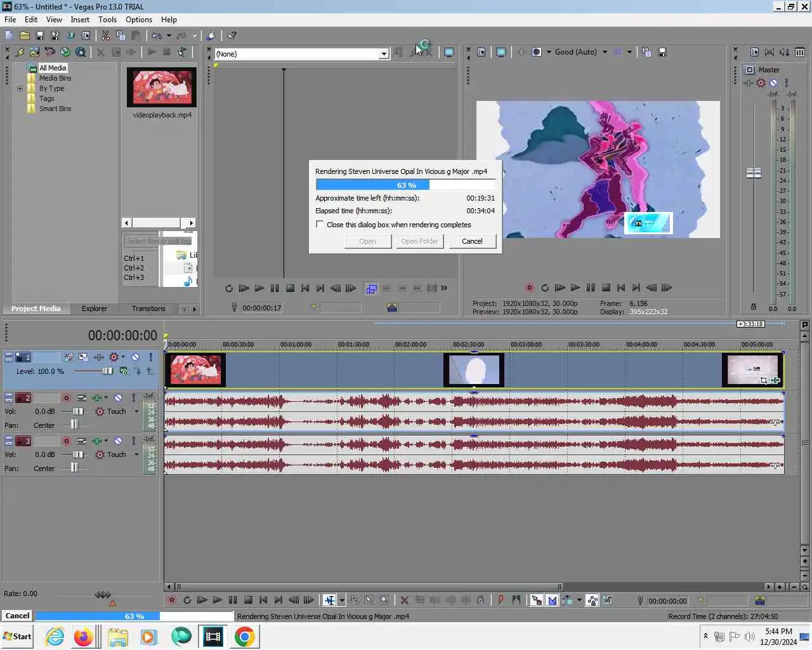Image resolution: width=812 pixels, height=650 pixels.
Task: Click Play in the video preview transport
Action: click(575, 288)
